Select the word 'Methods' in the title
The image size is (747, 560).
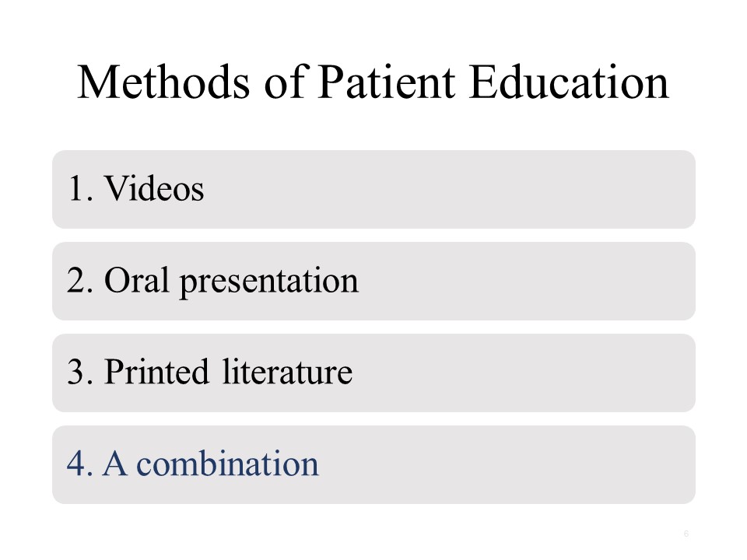pos(163,82)
